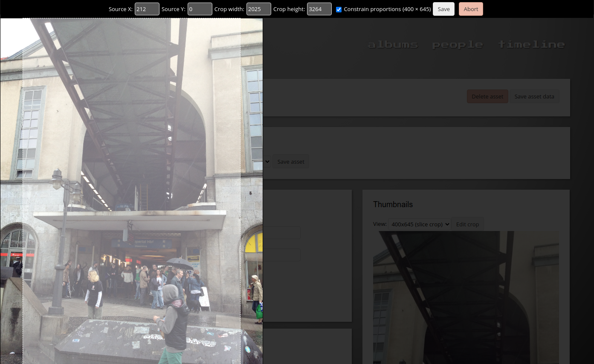Click the Source X input field
The image size is (594, 364).
pos(147,9)
